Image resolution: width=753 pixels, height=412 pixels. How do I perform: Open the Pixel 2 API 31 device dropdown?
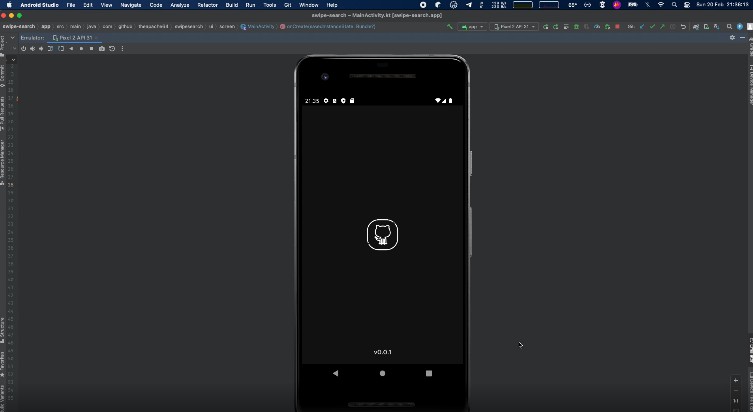click(514, 26)
